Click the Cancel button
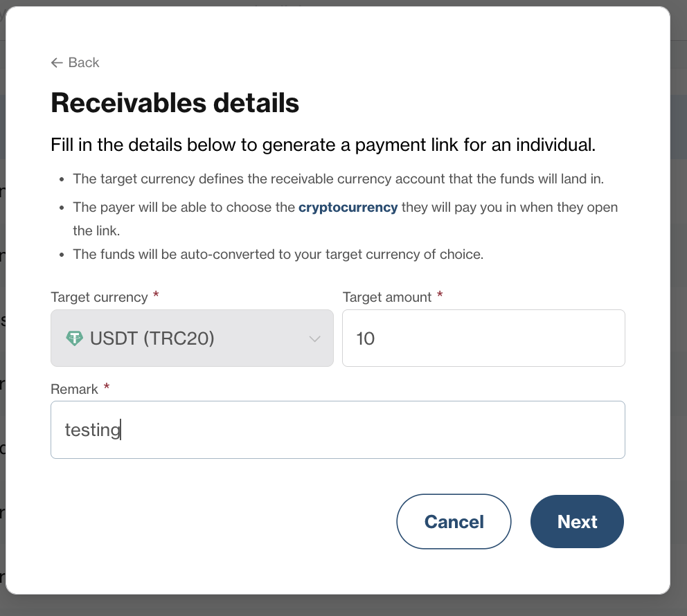 tap(454, 521)
